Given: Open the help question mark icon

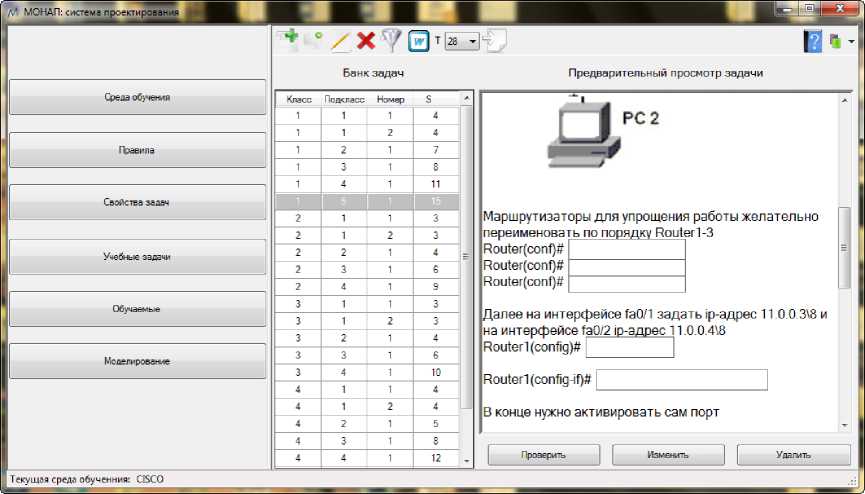Looking at the screenshot, I should tap(813, 41).
